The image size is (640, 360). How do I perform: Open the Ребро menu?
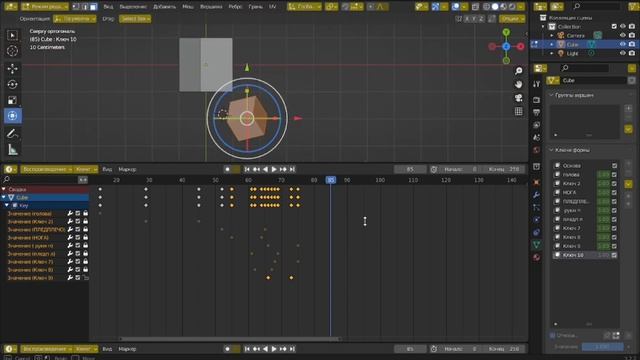point(235,7)
